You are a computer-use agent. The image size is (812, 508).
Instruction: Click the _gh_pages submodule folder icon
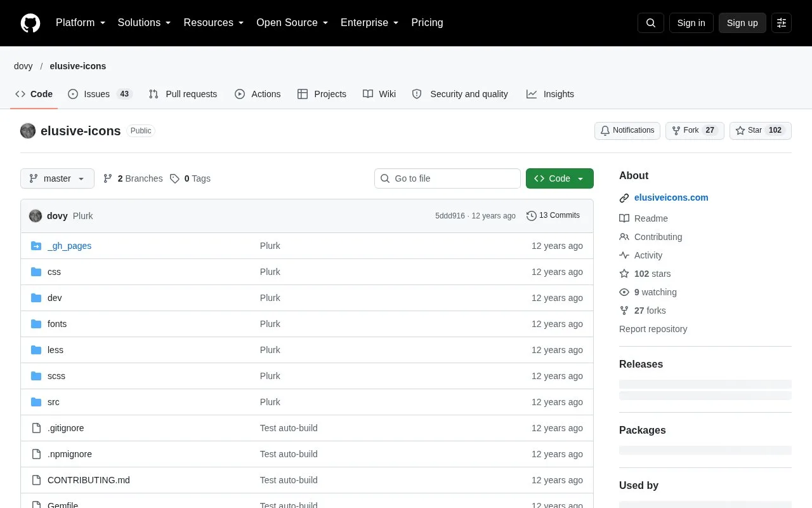click(x=36, y=246)
